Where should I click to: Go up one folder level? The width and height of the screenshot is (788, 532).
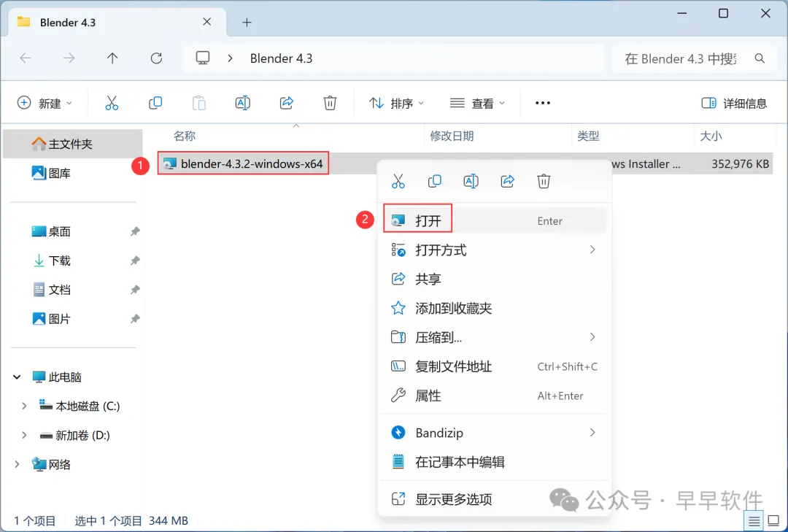[112, 58]
